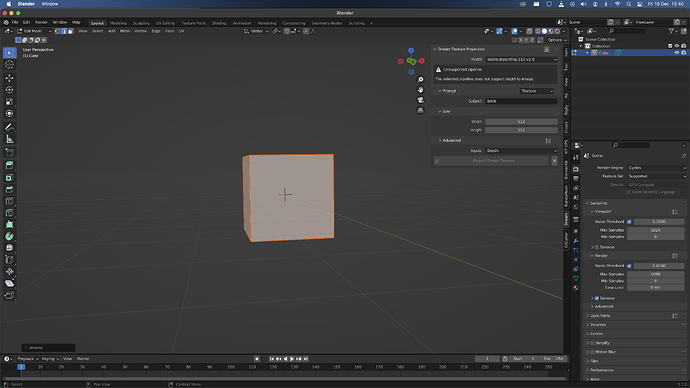Select the Shrink/Fatten tool
Image resolution: width=690 pixels, height=388 pixels.
tap(9, 271)
